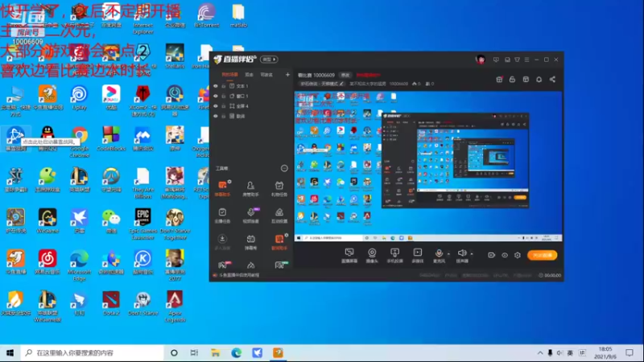Open the danmaku show tool
644x362 pixels.
(x=250, y=242)
